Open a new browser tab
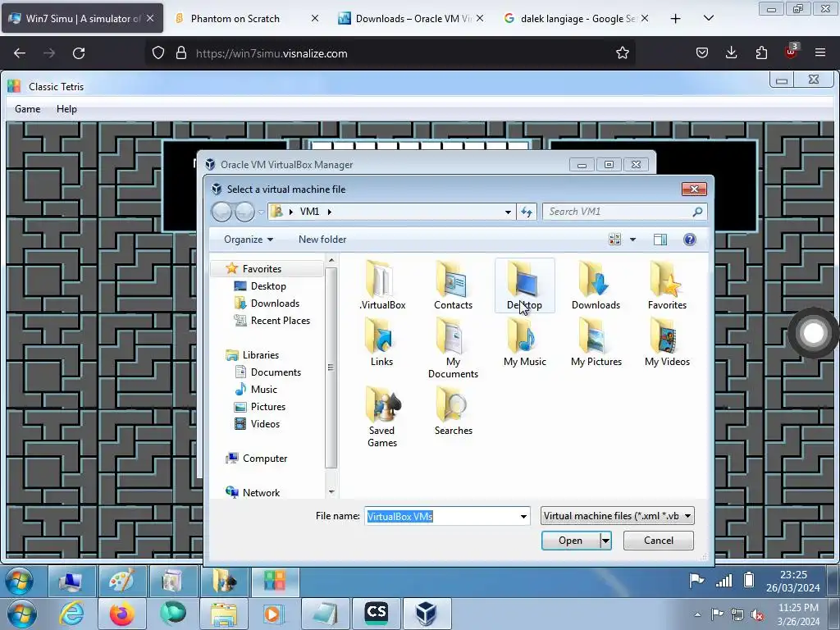 (676, 19)
